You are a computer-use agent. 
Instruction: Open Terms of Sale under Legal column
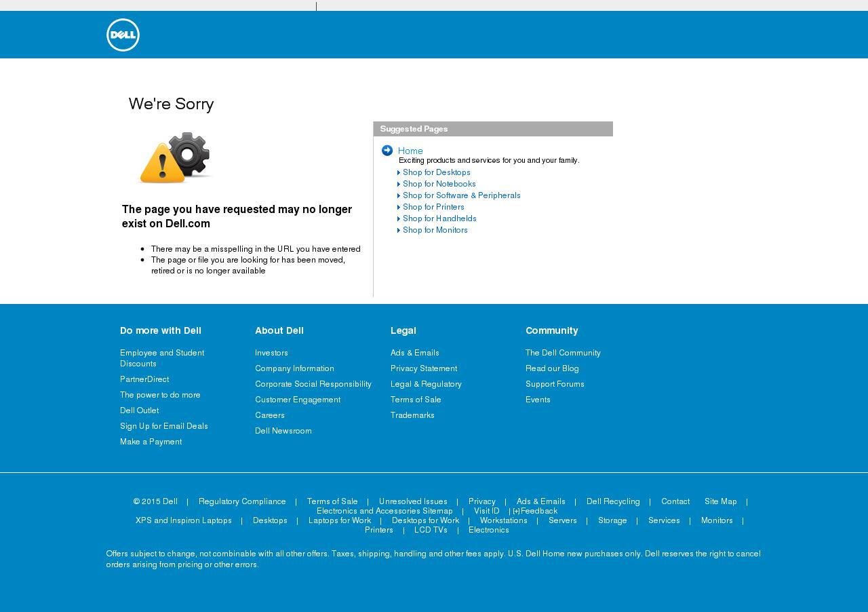point(416,400)
